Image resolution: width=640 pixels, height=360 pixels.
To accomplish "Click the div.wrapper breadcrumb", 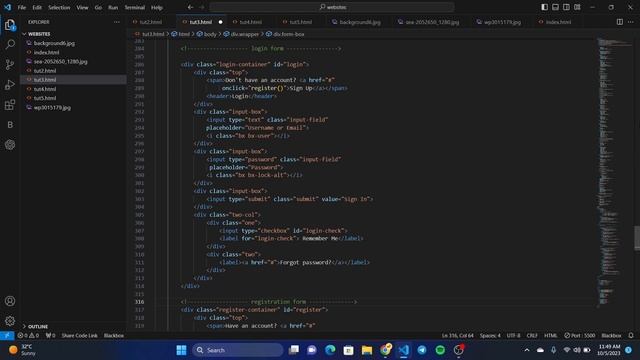I will [x=244, y=34].
